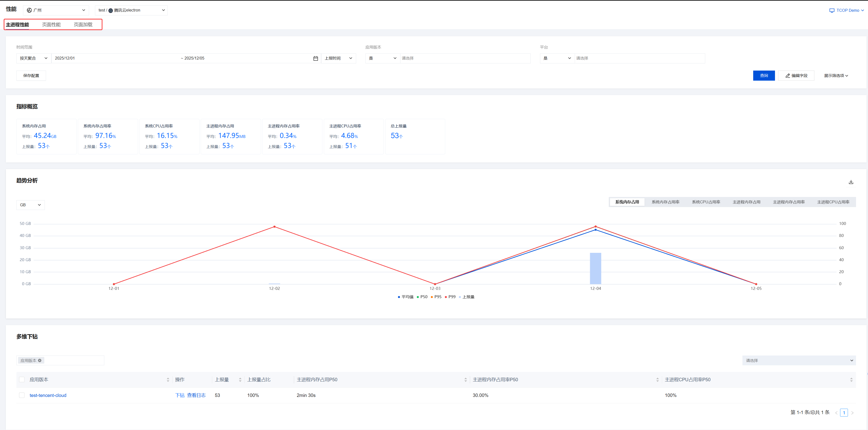The width and height of the screenshot is (868, 430).
Task: Open 查看日志 link for test-tencent-cloud
Action: coord(196,395)
